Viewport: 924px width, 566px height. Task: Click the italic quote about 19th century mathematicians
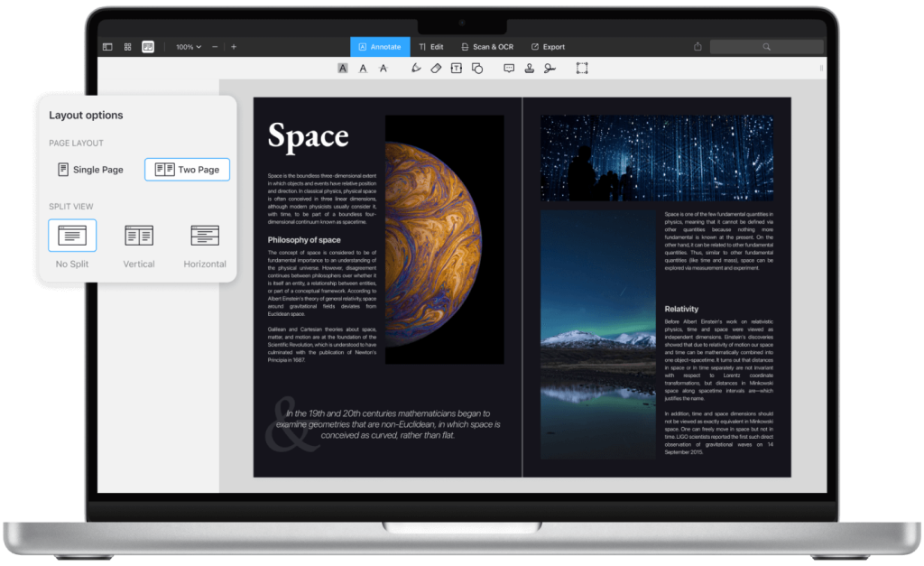pyautogui.click(x=388, y=424)
